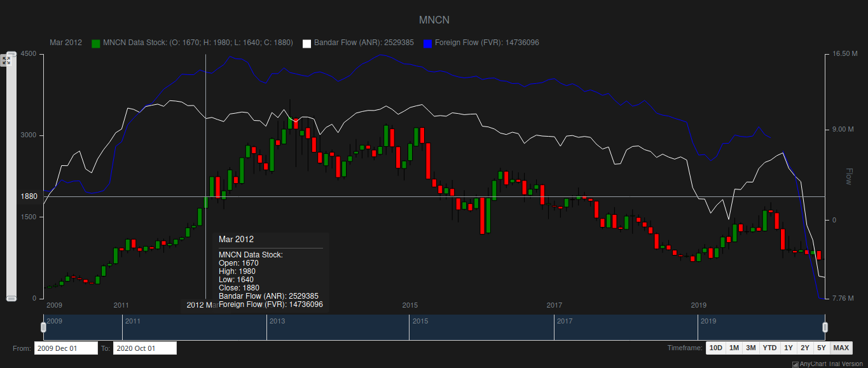Click the blue legend marker for Foreign Flow
Viewport: 868px width, 368px height.
426,43
